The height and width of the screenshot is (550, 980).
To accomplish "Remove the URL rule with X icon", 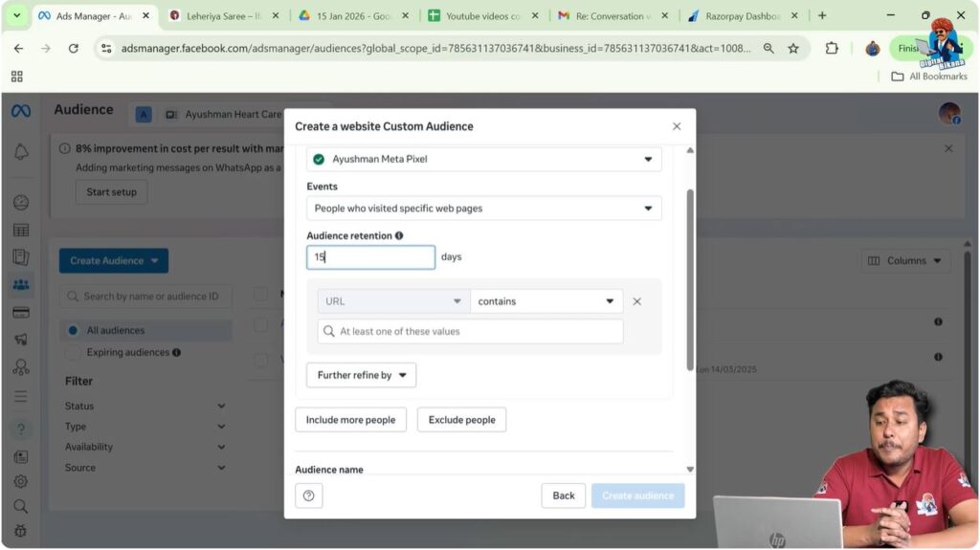I will (x=636, y=301).
